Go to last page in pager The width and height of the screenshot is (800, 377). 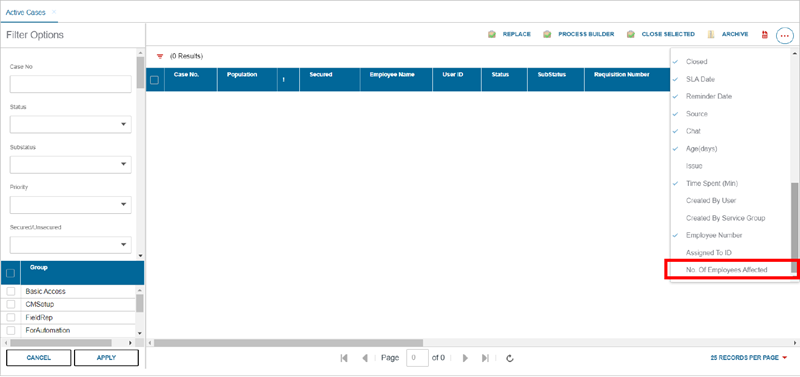[x=485, y=358]
